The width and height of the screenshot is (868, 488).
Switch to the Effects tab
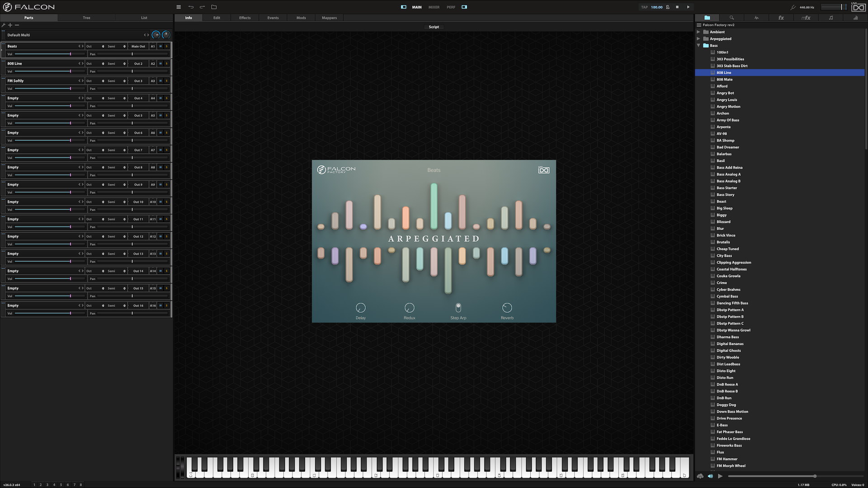245,18
